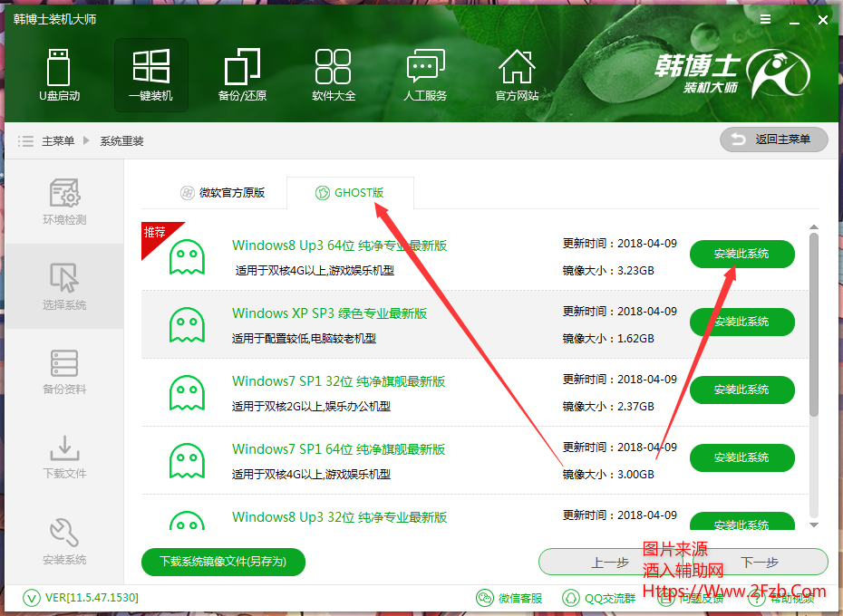Install the Windows XP SP3 system
843x616 pixels.
741,322
